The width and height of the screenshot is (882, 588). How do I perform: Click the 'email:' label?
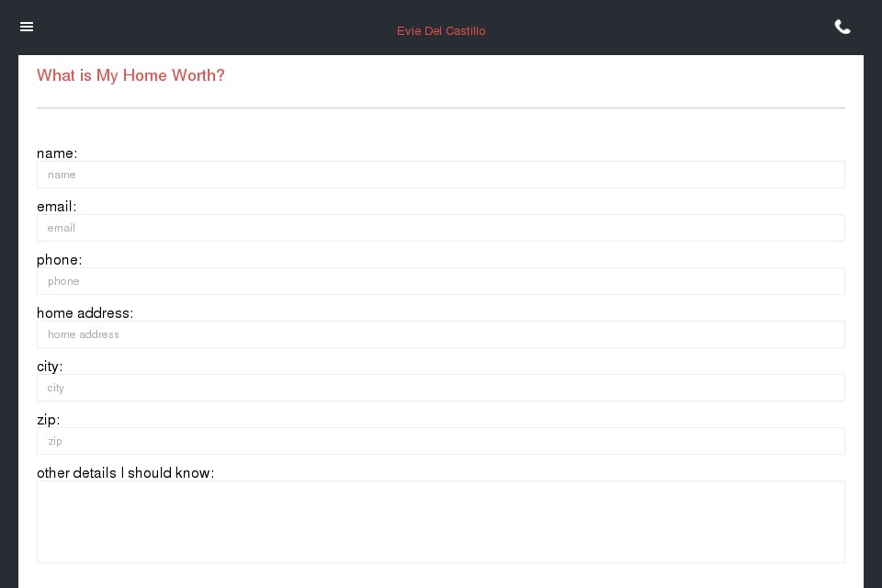56,207
